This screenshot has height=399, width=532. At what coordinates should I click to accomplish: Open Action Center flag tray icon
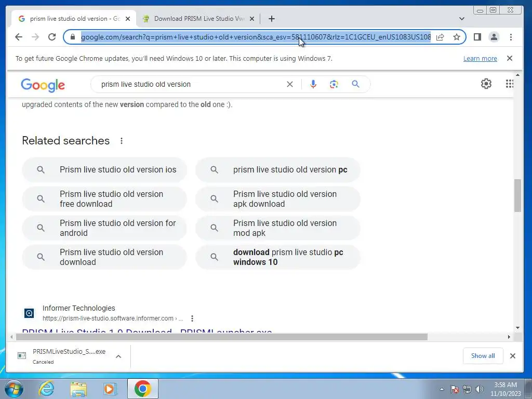click(455, 389)
